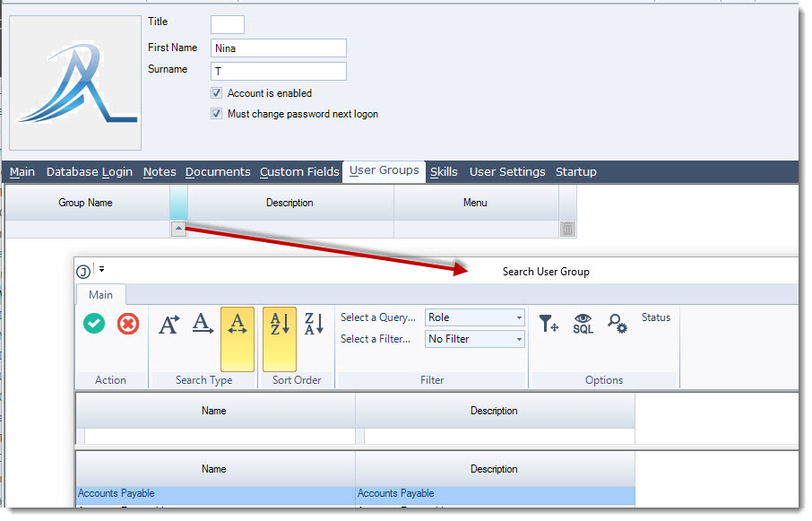The image size is (812, 521).
Task: Click the J application icon in Search window
Action: 83,272
